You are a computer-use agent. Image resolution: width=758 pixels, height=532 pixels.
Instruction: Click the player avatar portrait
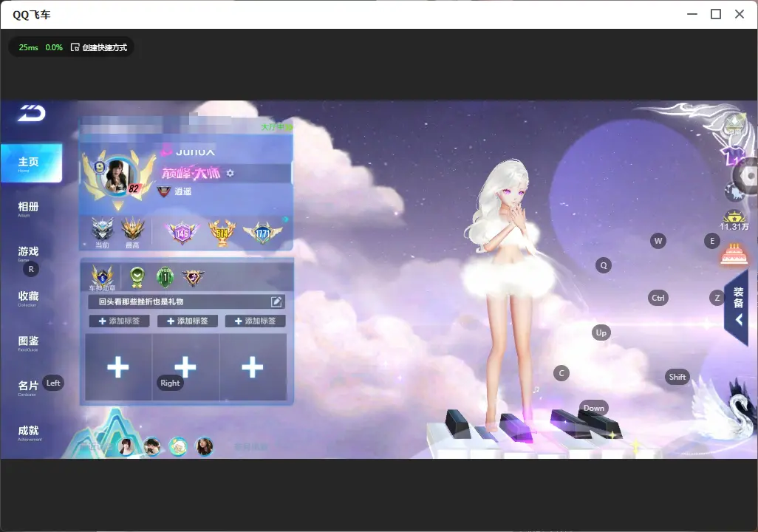click(117, 176)
